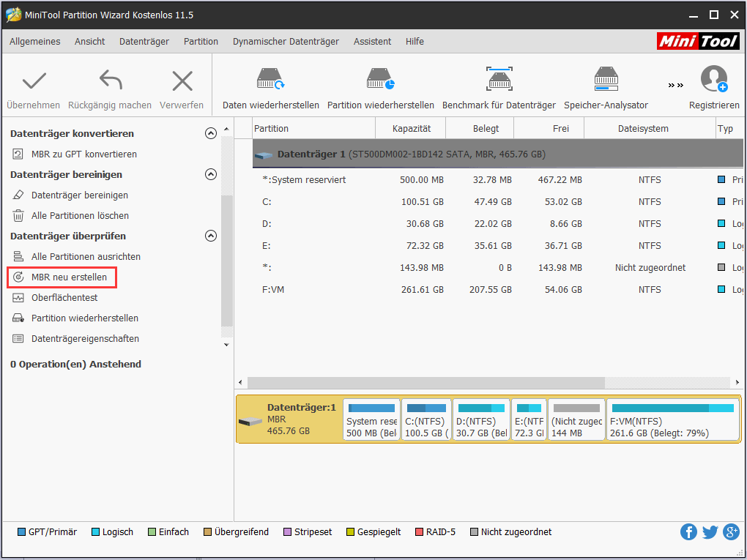
Task: Open the Facebook share icon
Action: [688, 531]
